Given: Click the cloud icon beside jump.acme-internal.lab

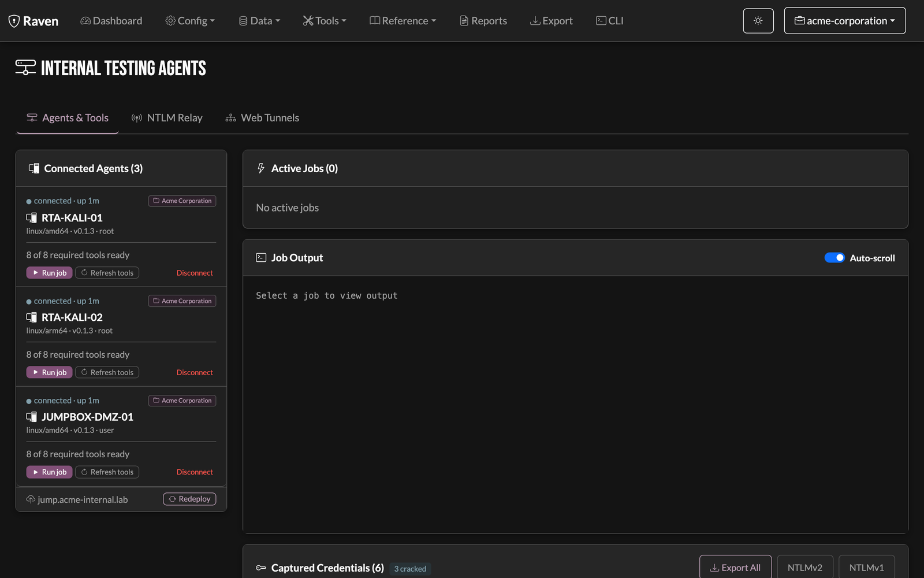Looking at the screenshot, I should pos(31,499).
